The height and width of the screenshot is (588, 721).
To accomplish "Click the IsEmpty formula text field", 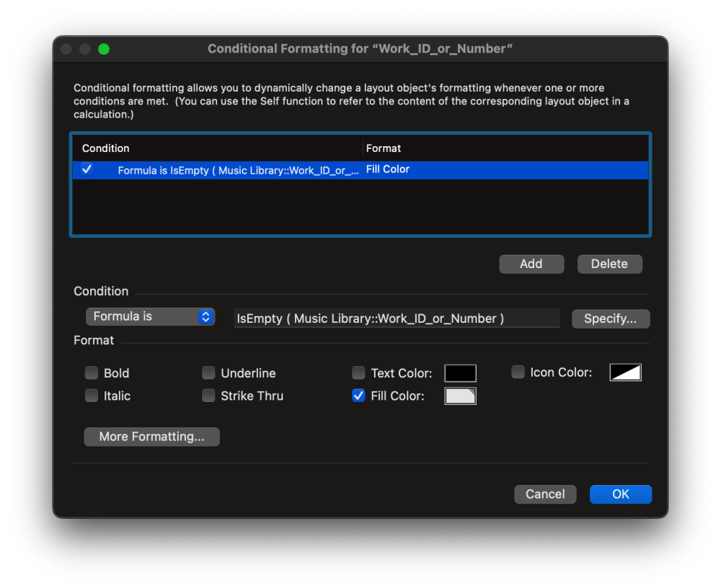I will [x=396, y=318].
